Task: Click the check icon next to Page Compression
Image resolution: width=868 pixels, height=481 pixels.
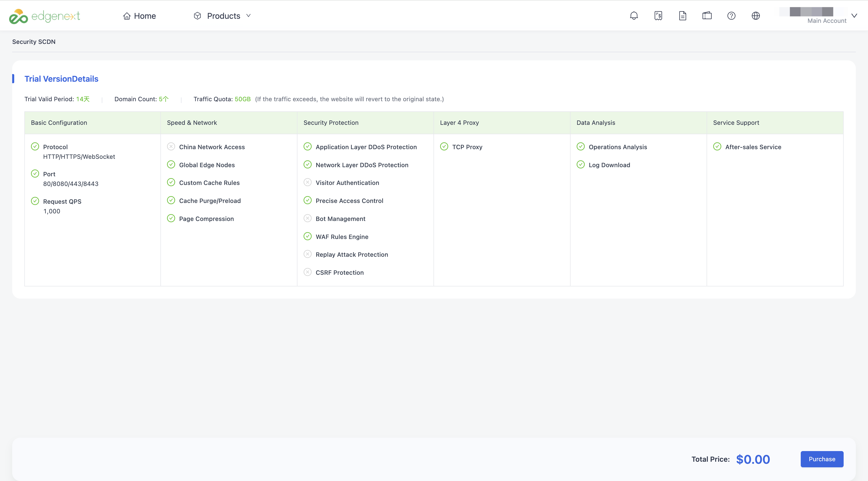Action: click(171, 218)
